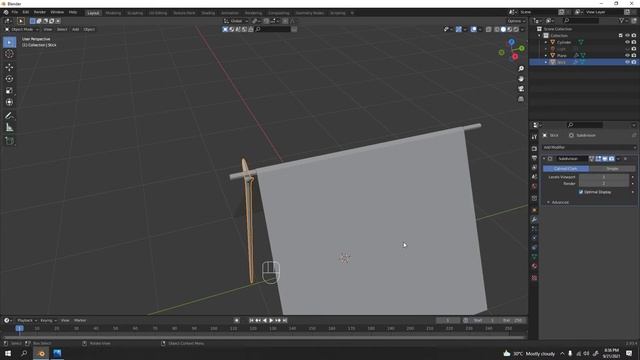This screenshot has width=640, height=360.
Task: Select the Move tool
Action: (x=9, y=67)
